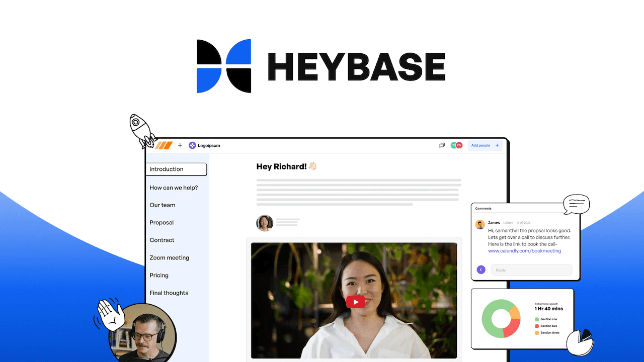
Task: Click the purple K avatar beside Reply
Action: tap(481, 269)
